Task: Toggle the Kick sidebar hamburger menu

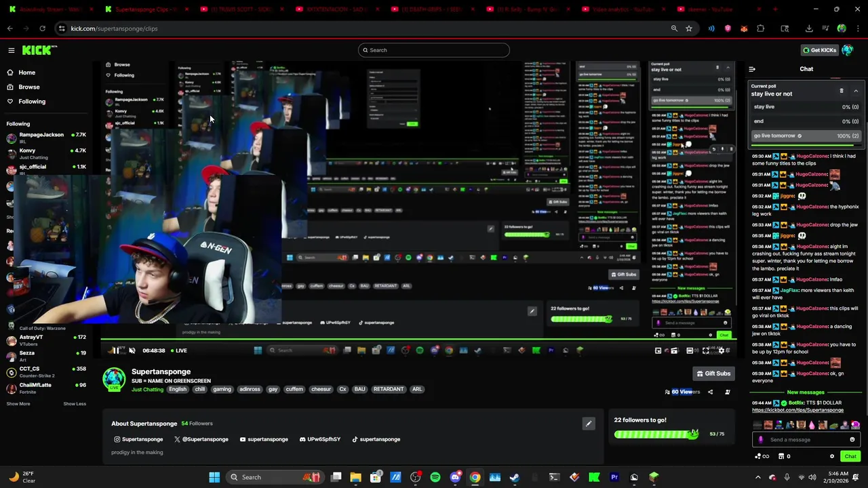Action: pos(11,50)
